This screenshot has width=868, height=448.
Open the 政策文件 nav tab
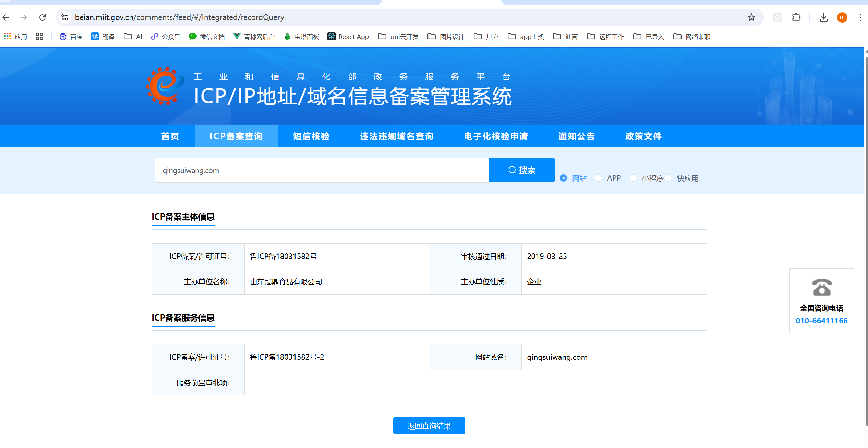pos(643,136)
